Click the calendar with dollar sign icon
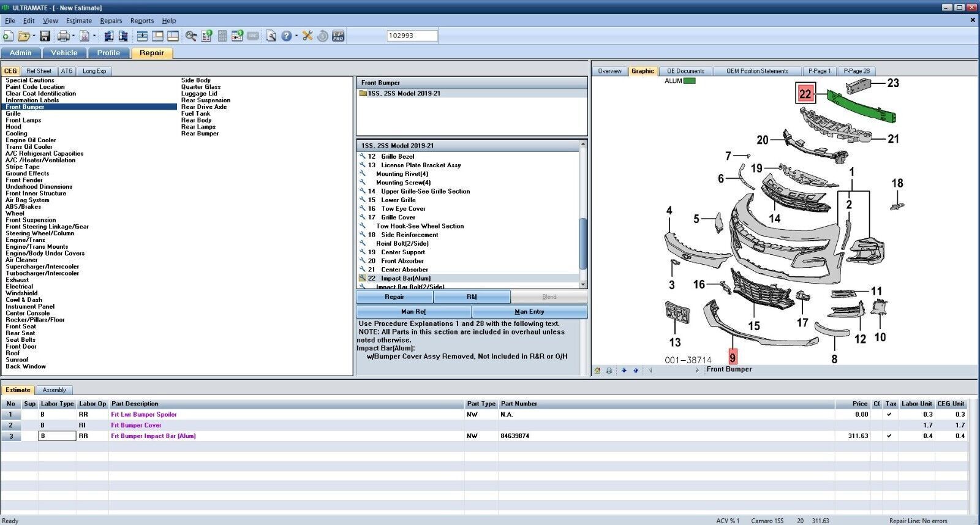Image resolution: width=980 pixels, height=525 pixels. point(237,36)
